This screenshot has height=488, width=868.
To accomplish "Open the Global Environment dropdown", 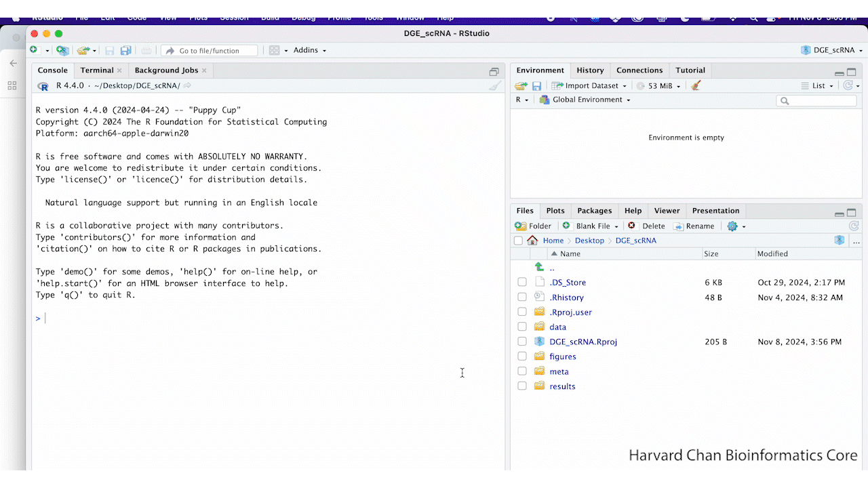I will [x=585, y=100].
